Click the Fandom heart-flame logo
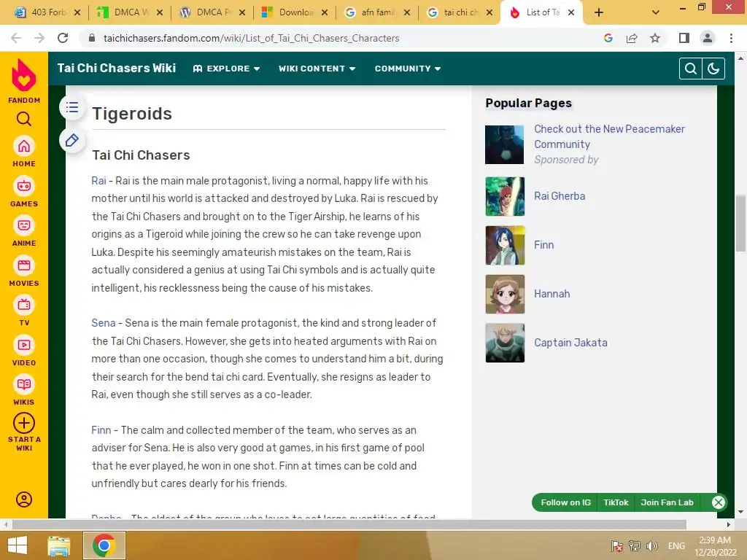This screenshot has width=747, height=560. point(24,75)
